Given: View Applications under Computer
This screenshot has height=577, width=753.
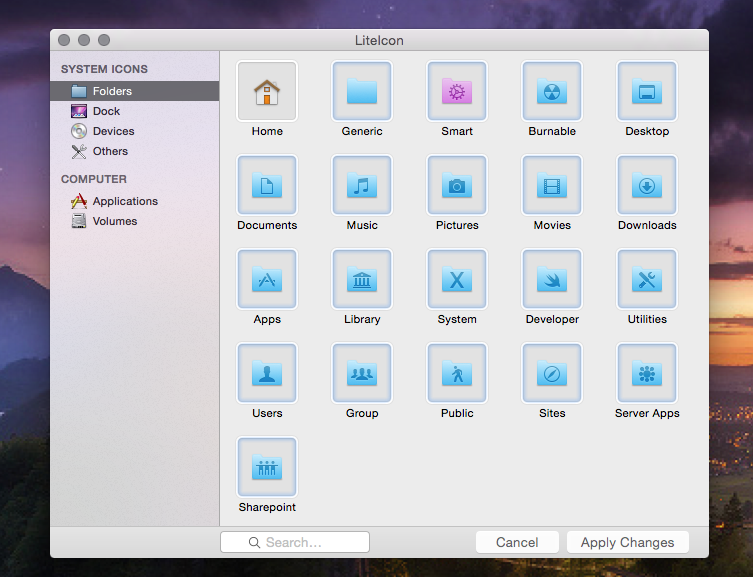Looking at the screenshot, I should 134,201.
